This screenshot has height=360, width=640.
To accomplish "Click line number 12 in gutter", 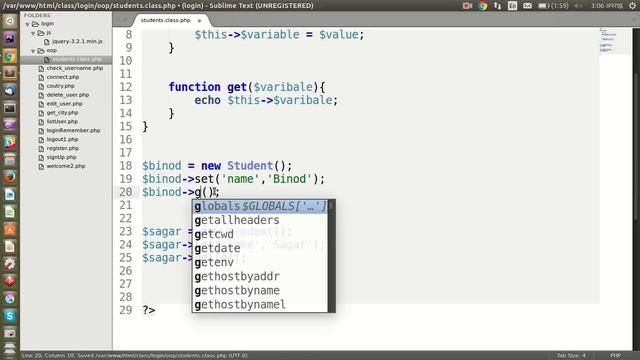I will [126, 87].
